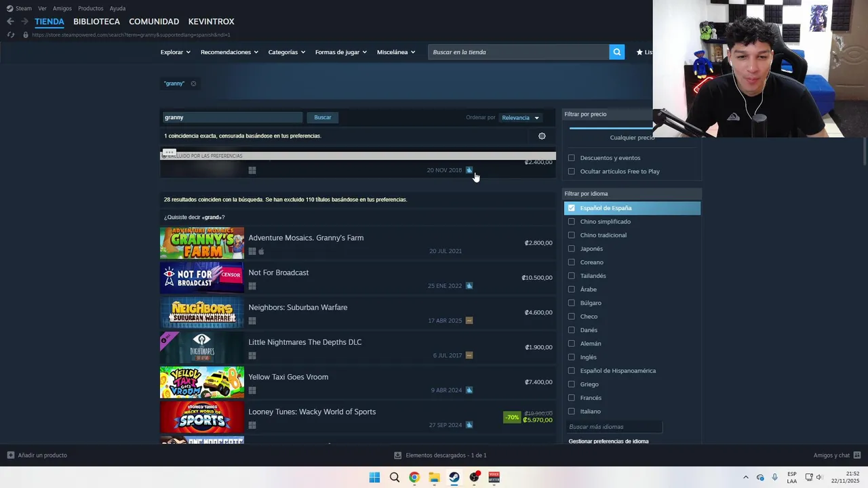
Task: Focus the Buscar en la tienda field
Action: [518, 52]
